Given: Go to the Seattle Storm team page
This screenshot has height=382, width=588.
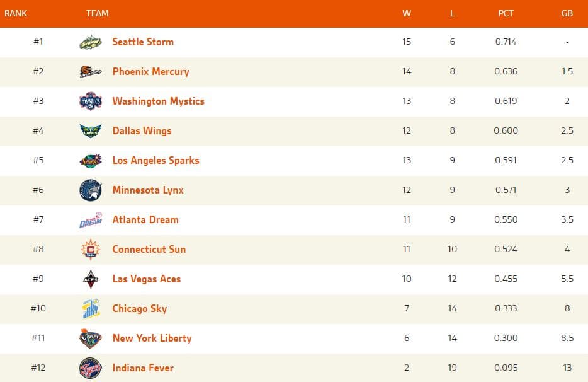Looking at the screenshot, I should pos(143,42).
